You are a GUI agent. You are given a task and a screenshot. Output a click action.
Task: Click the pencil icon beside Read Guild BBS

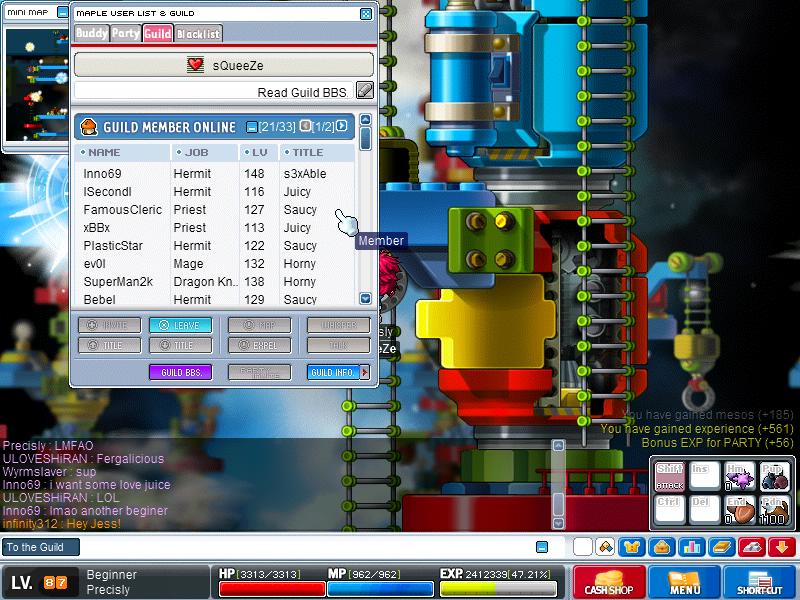pyautogui.click(x=364, y=90)
